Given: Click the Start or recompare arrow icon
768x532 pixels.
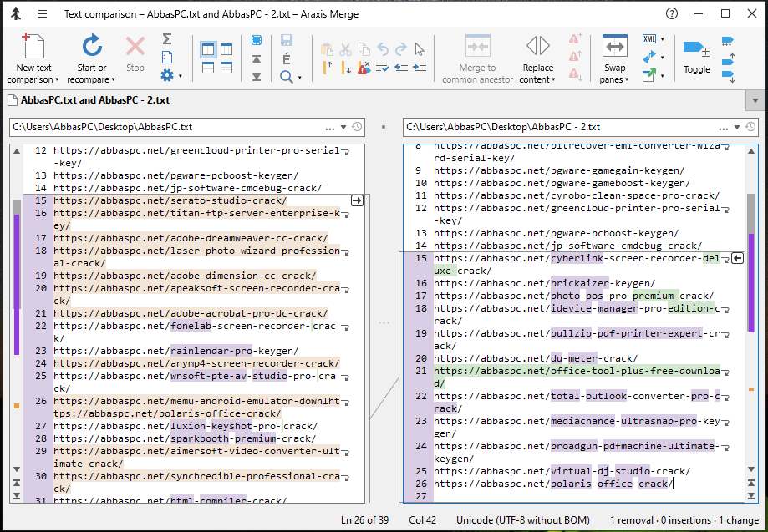Looking at the screenshot, I should (x=92, y=46).
